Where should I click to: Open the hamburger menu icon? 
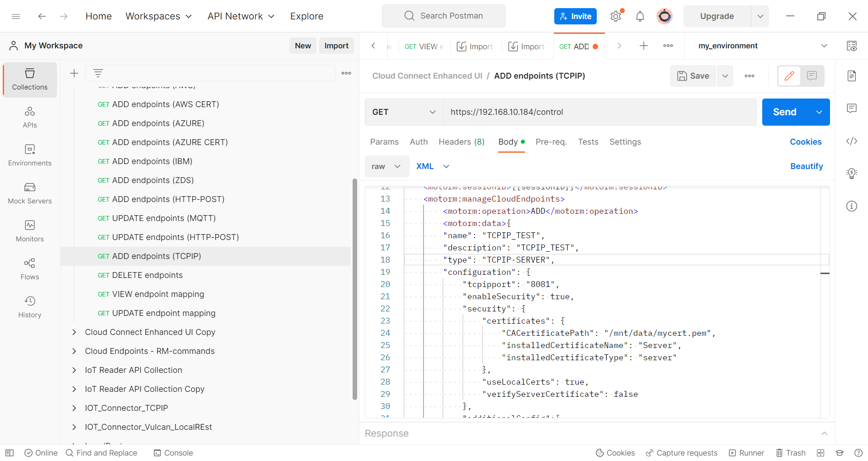[16, 16]
